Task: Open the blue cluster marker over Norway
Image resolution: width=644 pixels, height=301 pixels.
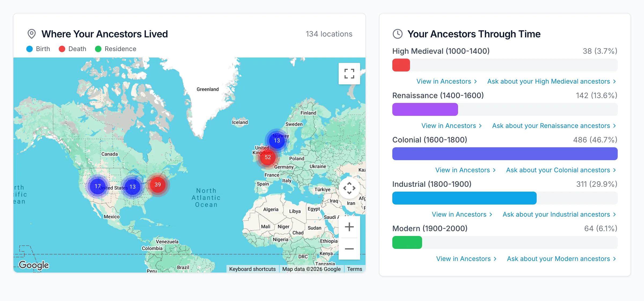Action: 277,141
